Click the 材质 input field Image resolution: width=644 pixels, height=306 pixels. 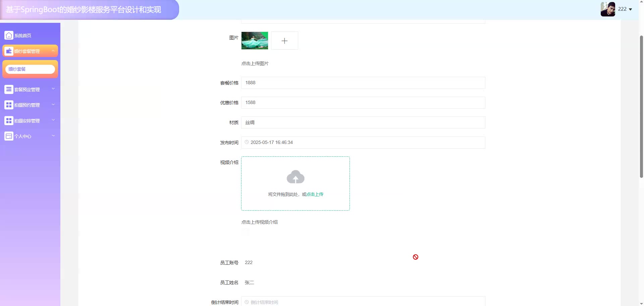(363, 122)
